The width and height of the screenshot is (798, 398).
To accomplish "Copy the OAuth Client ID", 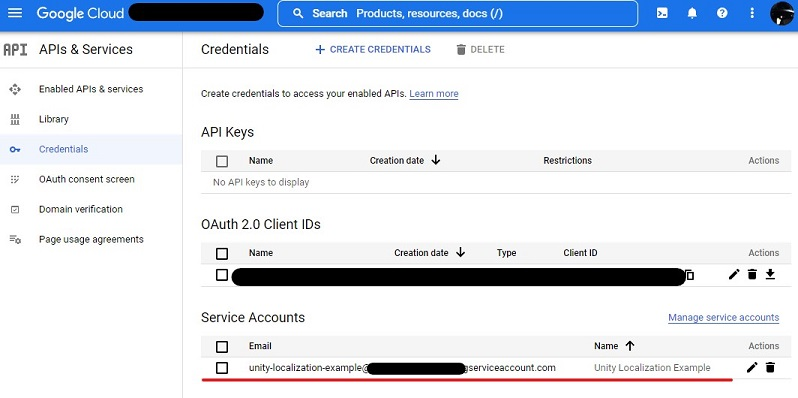I will click(690, 275).
